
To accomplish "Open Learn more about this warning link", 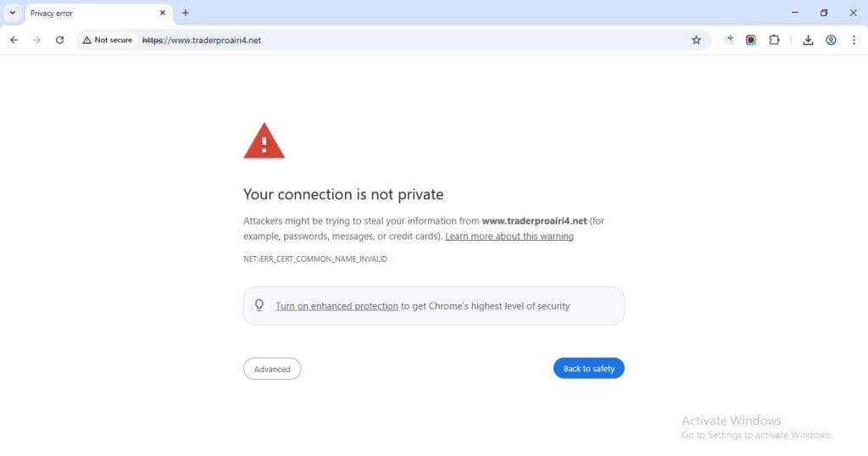I will point(509,236).
